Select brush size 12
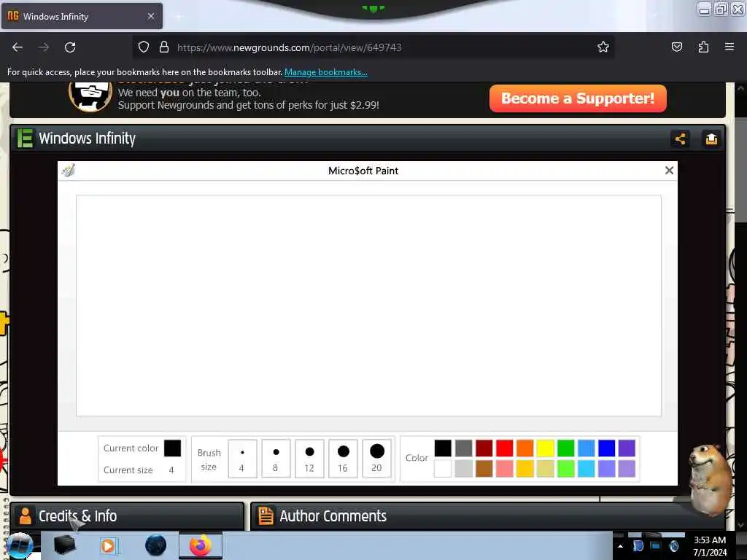The height and width of the screenshot is (560, 747). coord(309,458)
